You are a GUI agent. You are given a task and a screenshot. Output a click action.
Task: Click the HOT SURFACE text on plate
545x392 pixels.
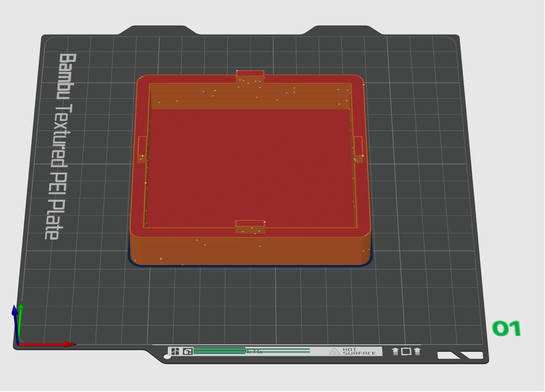pos(359,352)
